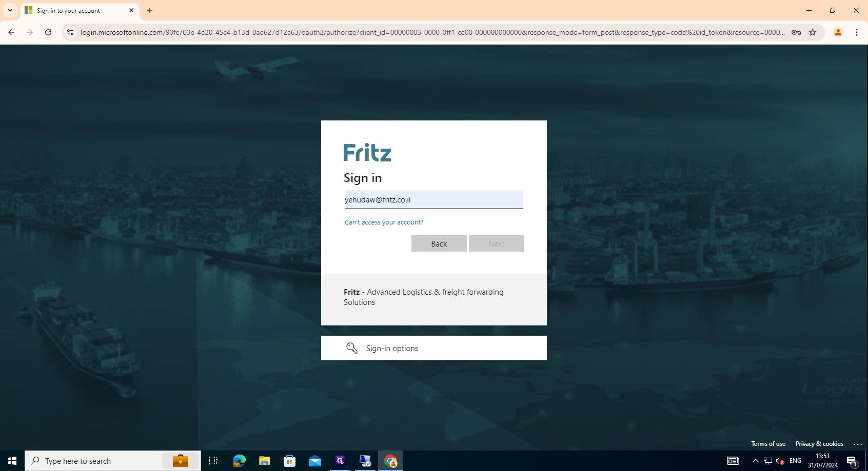The height and width of the screenshot is (471, 868).
Task: Click the Back button in sign-in form
Action: (x=439, y=243)
